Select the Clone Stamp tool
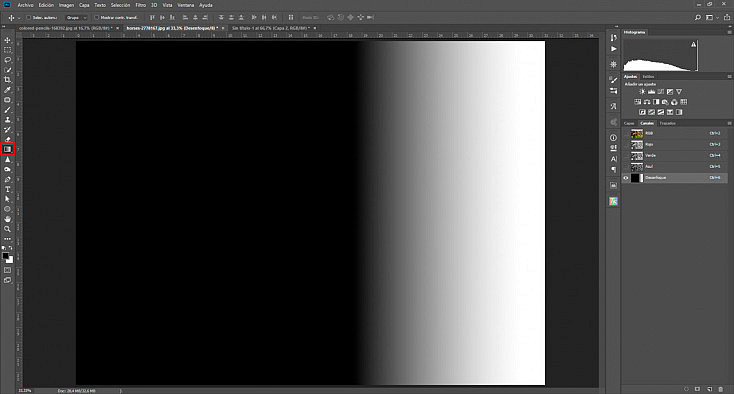This screenshot has height=394, width=734. pyautogui.click(x=7, y=120)
